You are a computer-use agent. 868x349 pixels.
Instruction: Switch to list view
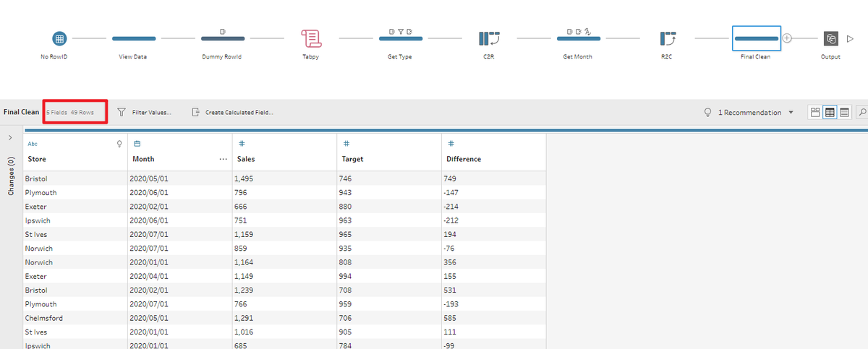pos(844,112)
